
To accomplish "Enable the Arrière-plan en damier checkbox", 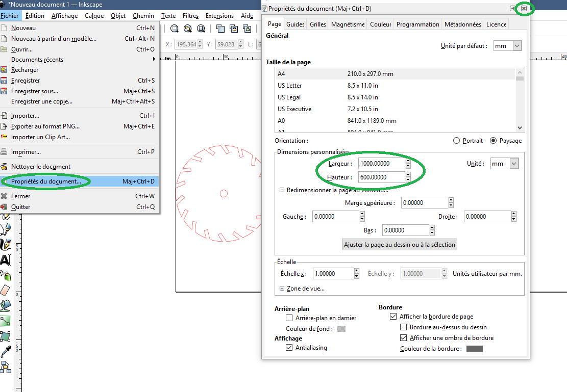I will (x=289, y=318).
